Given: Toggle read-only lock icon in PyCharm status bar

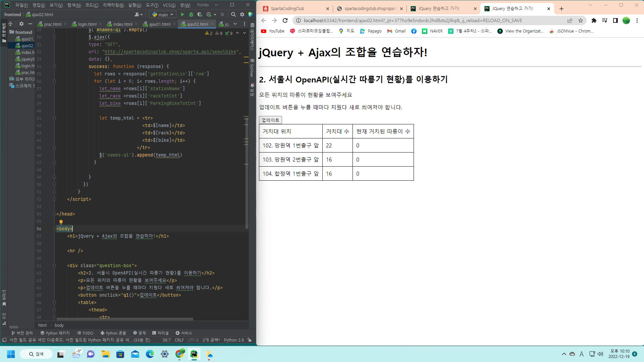Looking at the screenshot, I should tap(250, 340).
